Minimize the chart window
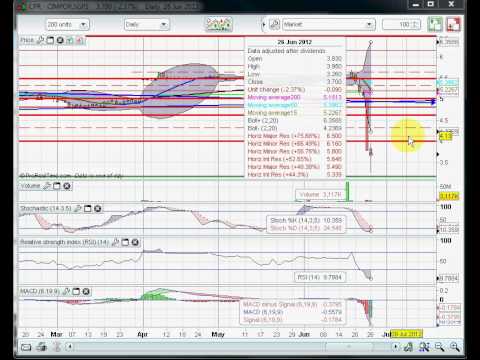This screenshot has width=480, height=360. pyautogui.click(x=415, y=5)
